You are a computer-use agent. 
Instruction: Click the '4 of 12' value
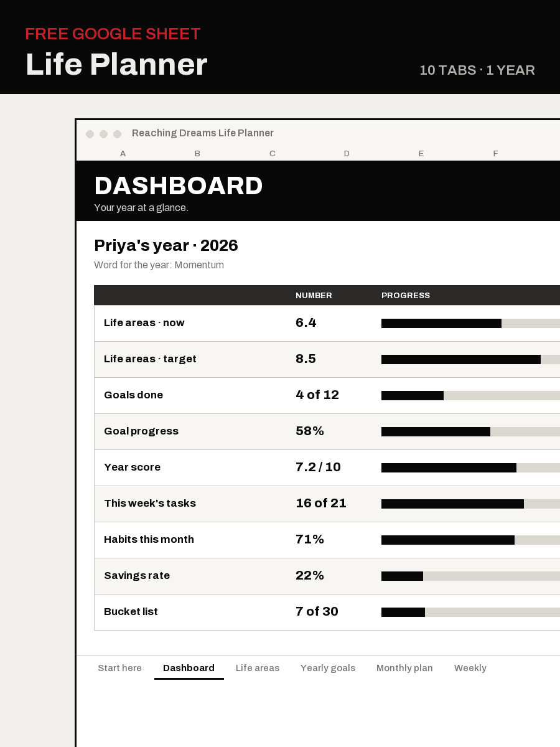click(x=317, y=395)
